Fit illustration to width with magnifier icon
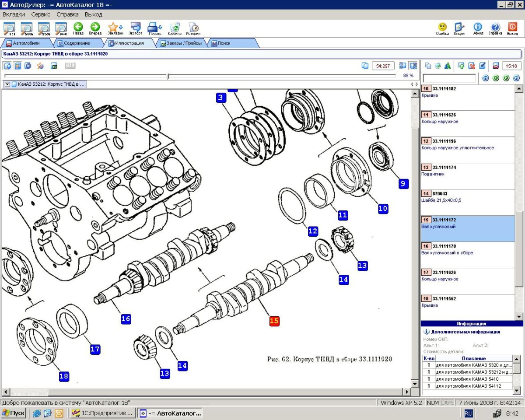The height and width of the screenshot is (420, 525). coord(61,28)
